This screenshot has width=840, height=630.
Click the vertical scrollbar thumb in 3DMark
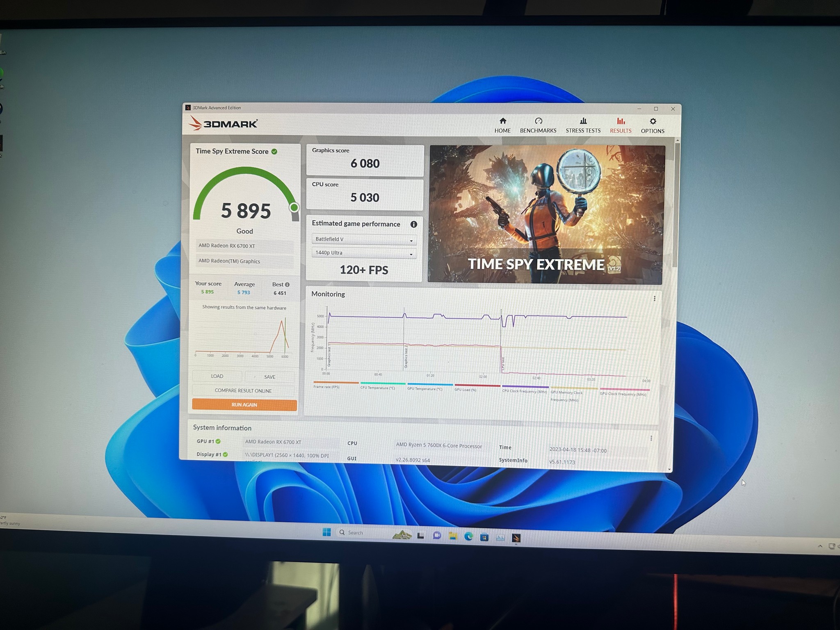click(675, 205)
